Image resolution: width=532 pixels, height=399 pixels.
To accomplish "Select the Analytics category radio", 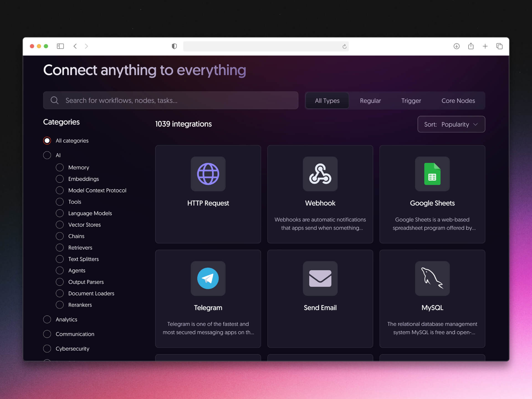I will coord(47,319).
